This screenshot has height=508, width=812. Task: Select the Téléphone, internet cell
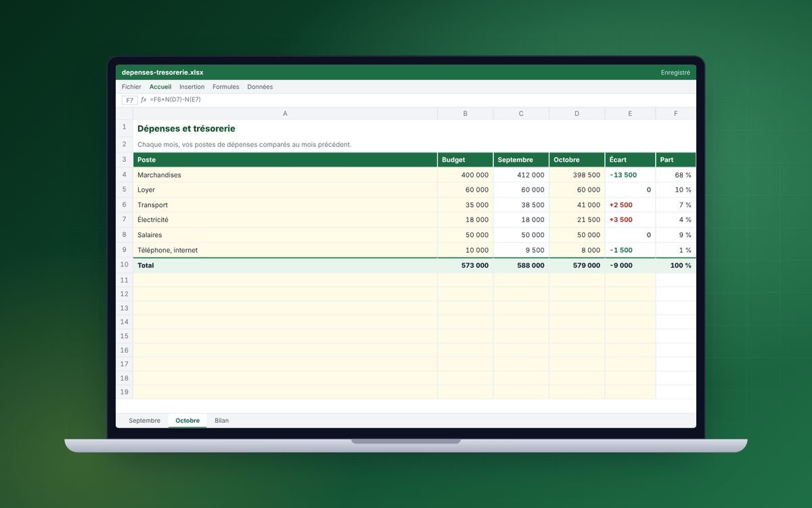tap(285, 250)
